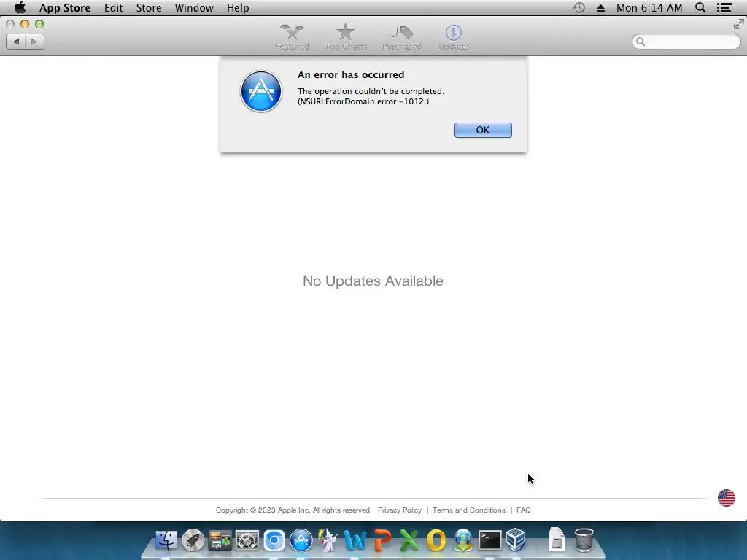Click the 'No Updates Available' message
This screenshot has width=747, height=560.
pos(373,281)
